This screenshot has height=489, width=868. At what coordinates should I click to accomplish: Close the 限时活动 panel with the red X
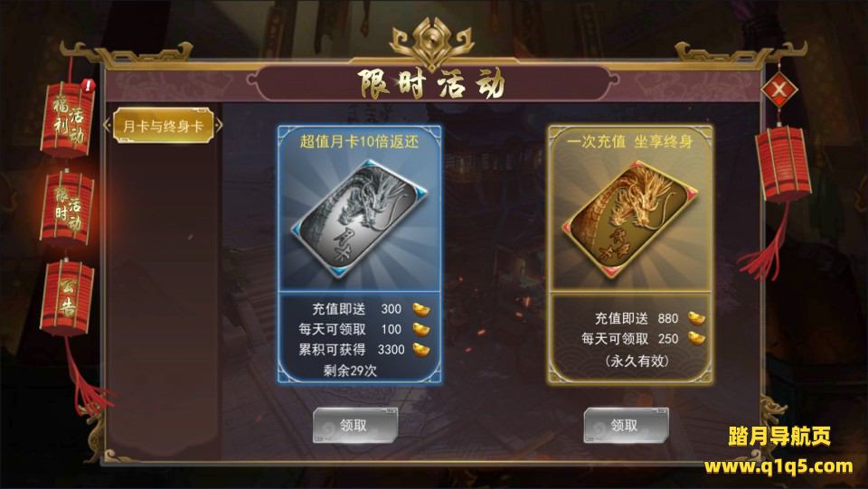point(778,89)
